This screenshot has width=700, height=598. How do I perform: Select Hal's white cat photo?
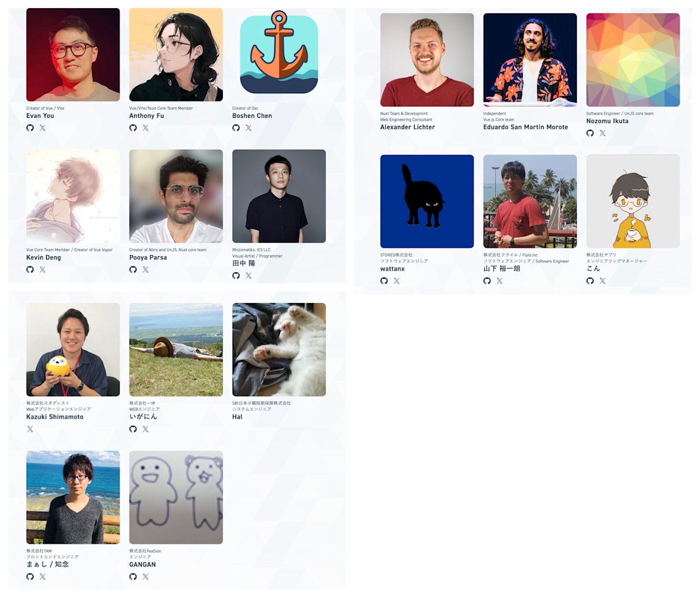click(279, 350)
